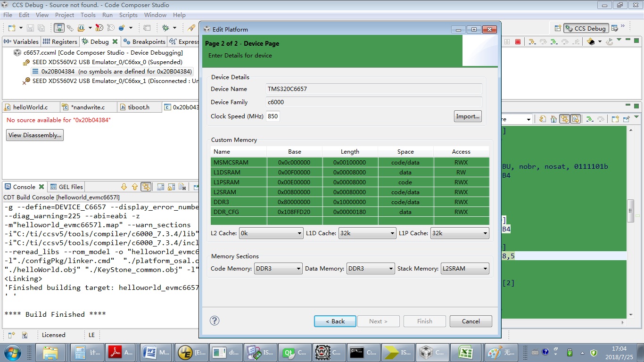644x362 pixels.
Task: Click the Space column header
Action: pos(405,152)
